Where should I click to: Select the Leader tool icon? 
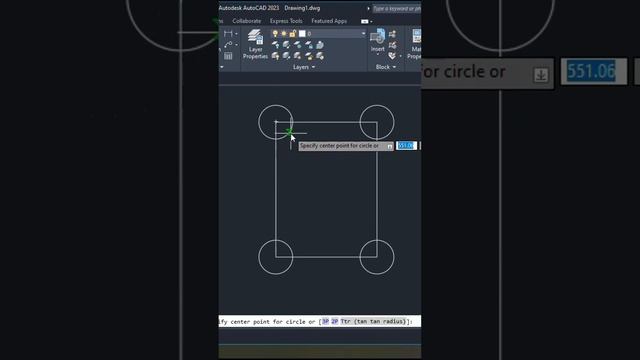(x=228, y=44)
